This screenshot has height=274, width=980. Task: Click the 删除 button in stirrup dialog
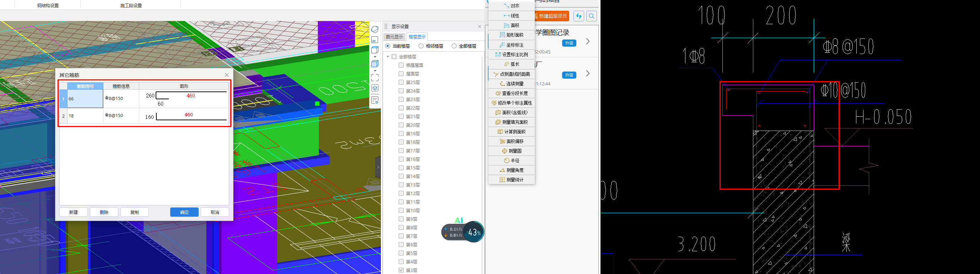(104, 212)
